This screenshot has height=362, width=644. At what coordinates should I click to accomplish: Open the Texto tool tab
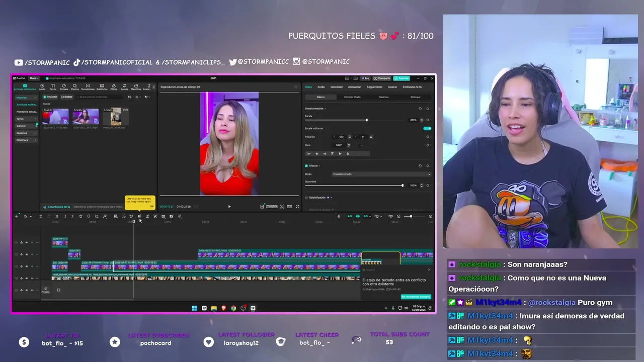(x=53, y=87)
